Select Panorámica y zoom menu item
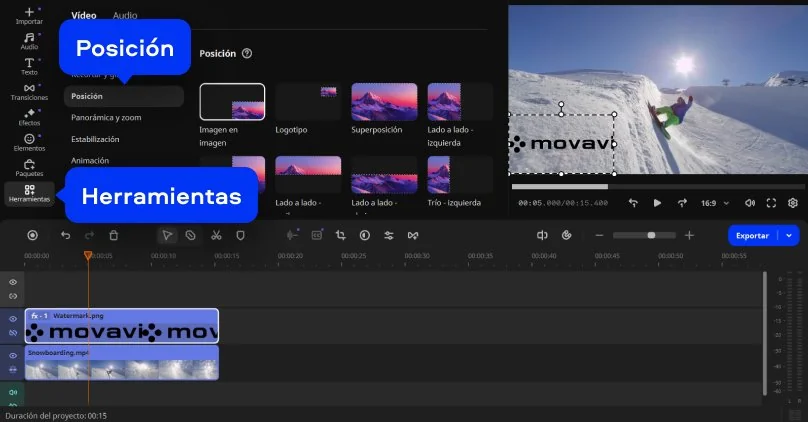The width and height of the screenshot is (808, 422). click(105, 117)
